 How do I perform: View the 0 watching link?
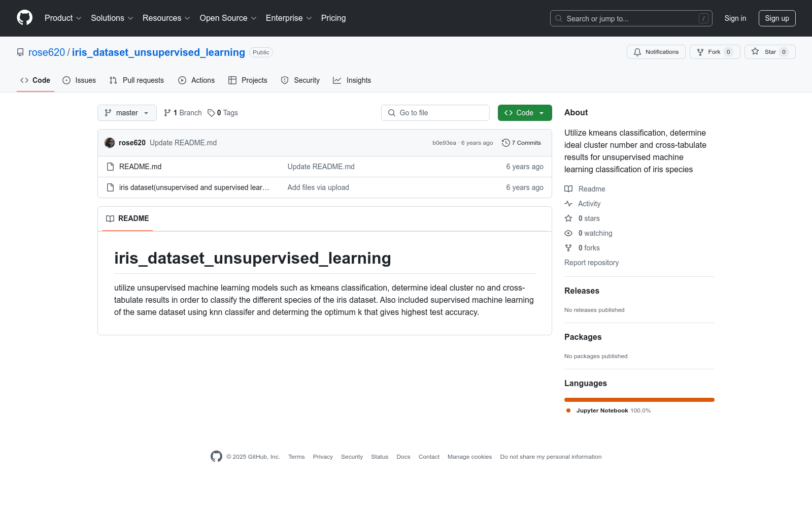tap(589, 233)
